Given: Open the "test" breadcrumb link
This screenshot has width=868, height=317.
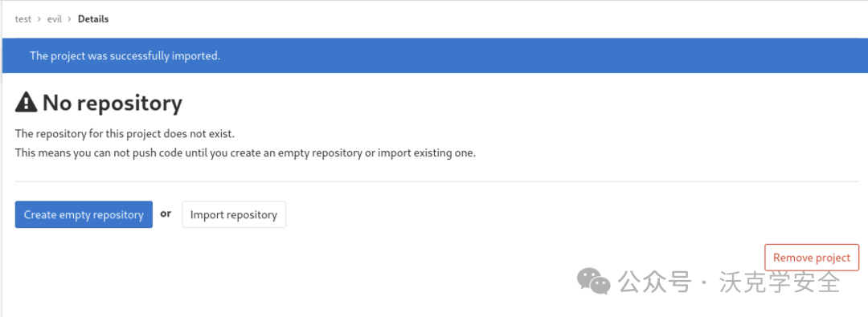Looking at the screenshot, I should 23,19.
